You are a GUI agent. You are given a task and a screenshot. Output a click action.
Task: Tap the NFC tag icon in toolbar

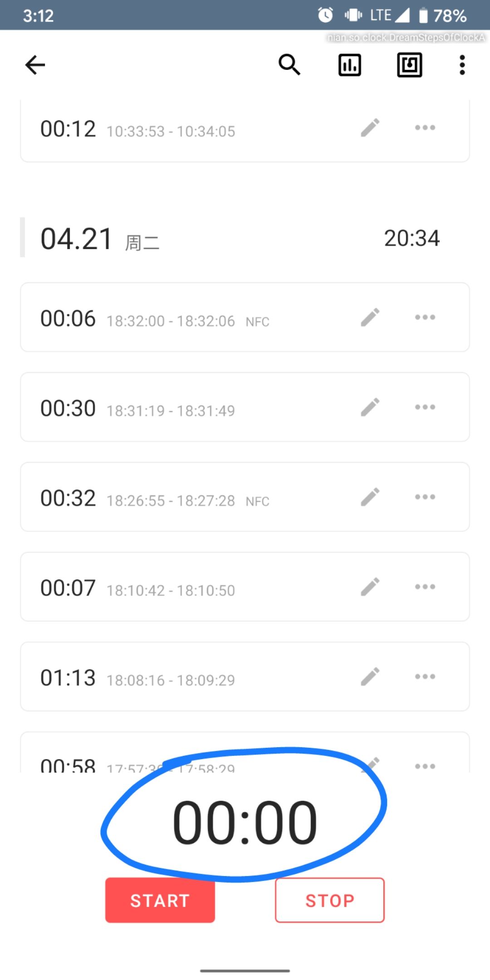[x=410, y=65]
